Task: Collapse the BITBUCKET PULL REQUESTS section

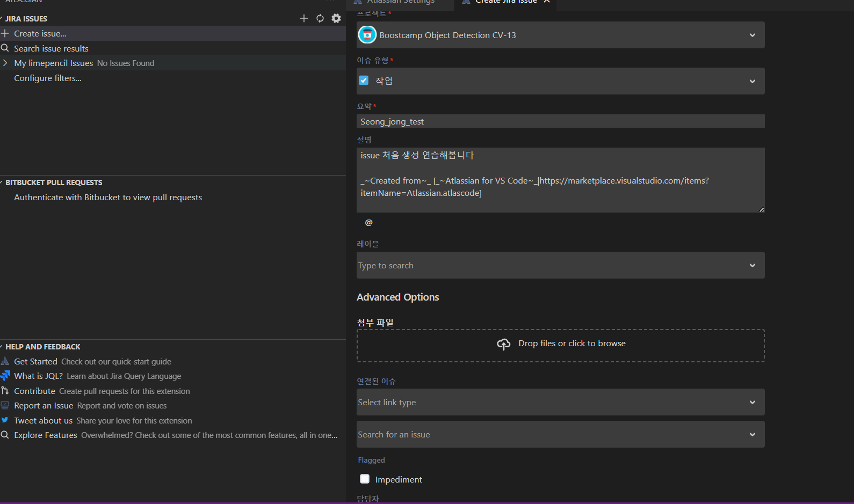Action: [54, 182]
